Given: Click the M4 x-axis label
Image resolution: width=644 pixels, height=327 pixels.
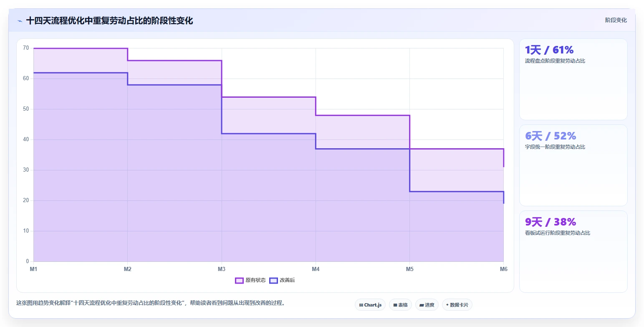Looking at the screenshot, I should (316, 269).
